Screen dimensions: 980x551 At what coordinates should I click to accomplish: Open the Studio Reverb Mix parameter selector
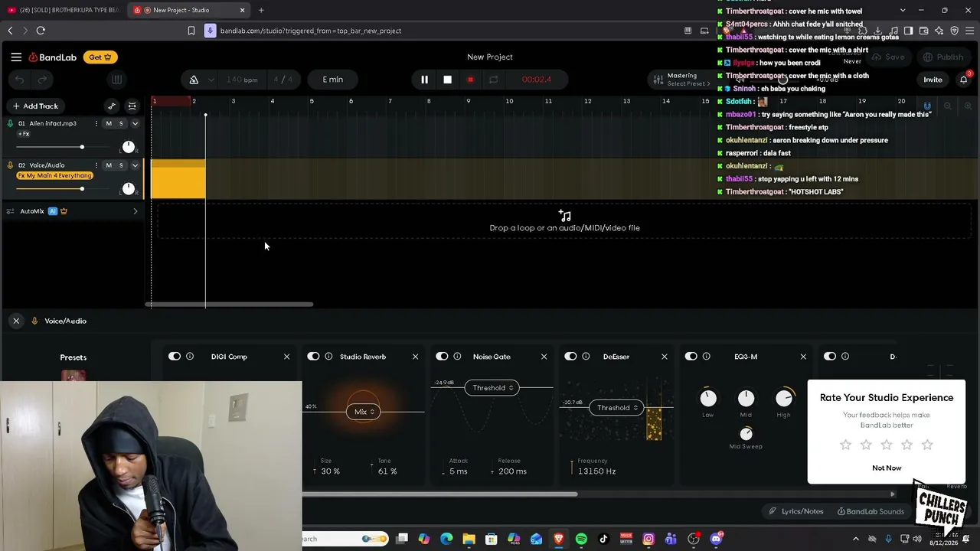364,412
